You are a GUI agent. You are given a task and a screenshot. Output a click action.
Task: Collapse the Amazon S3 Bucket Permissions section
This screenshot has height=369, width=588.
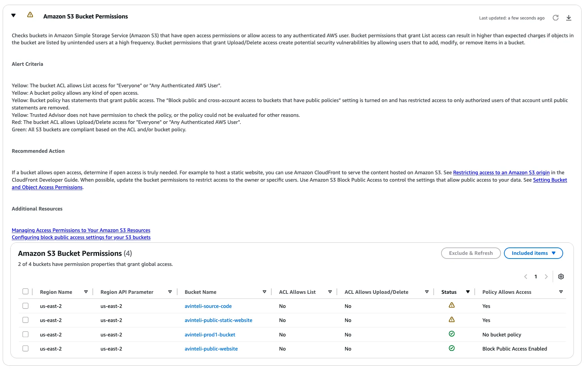tap(13, 15)
